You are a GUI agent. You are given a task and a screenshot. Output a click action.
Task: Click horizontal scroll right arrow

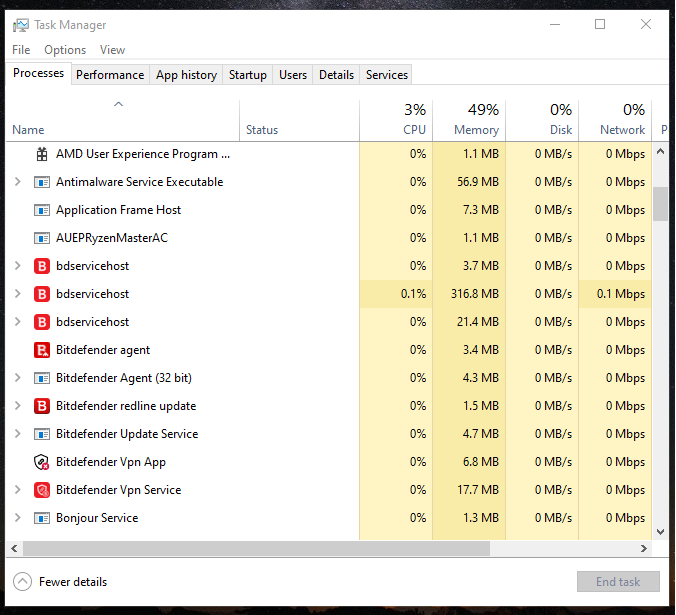pyautogui.click(x=644, y=548)
